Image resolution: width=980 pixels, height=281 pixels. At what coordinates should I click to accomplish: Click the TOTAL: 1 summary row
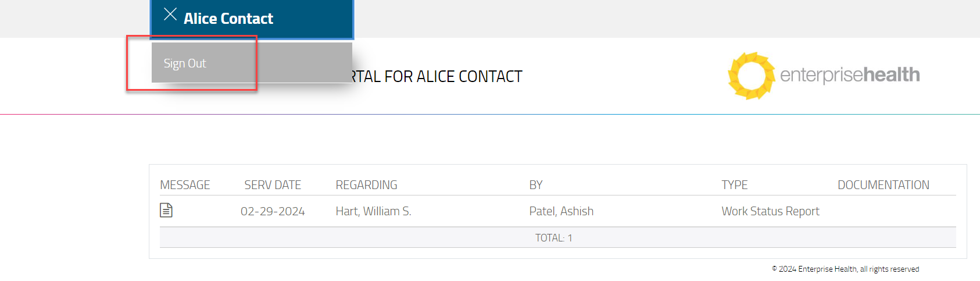(x=553, y=238)
